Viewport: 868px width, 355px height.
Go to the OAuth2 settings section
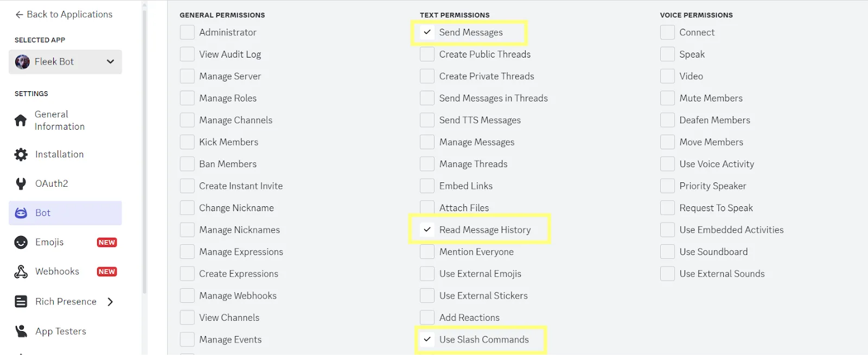52,184
